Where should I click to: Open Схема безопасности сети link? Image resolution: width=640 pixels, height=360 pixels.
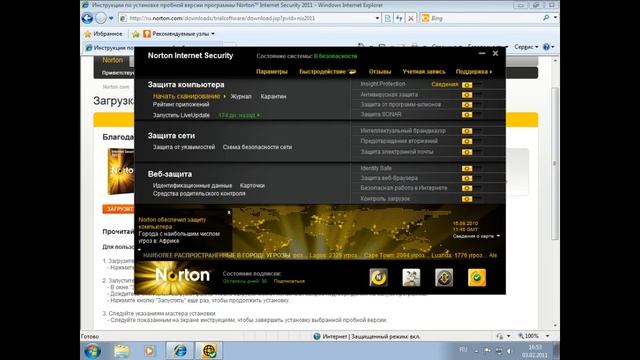[257, 147]
